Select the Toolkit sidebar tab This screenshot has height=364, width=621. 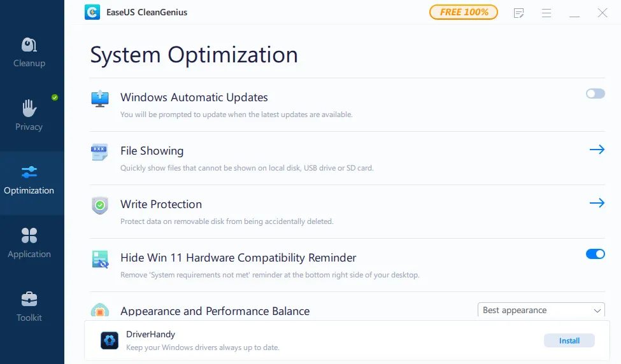point(29,307)
